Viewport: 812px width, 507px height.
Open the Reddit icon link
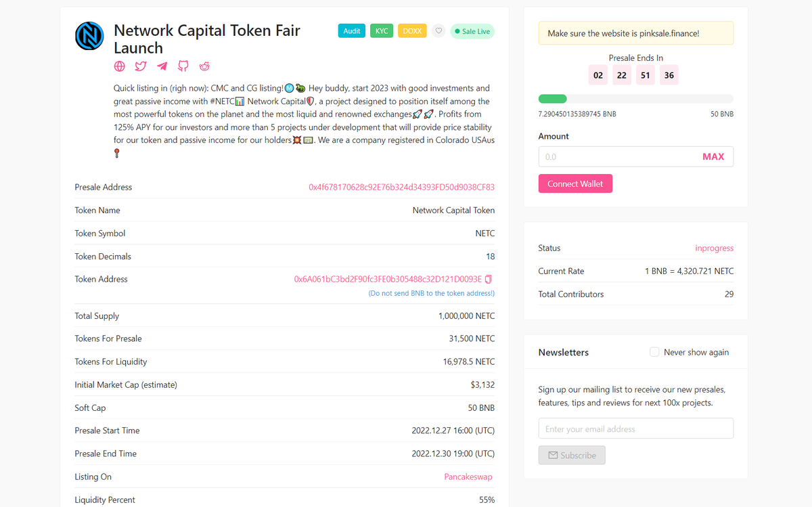click(x=204, y=66)
